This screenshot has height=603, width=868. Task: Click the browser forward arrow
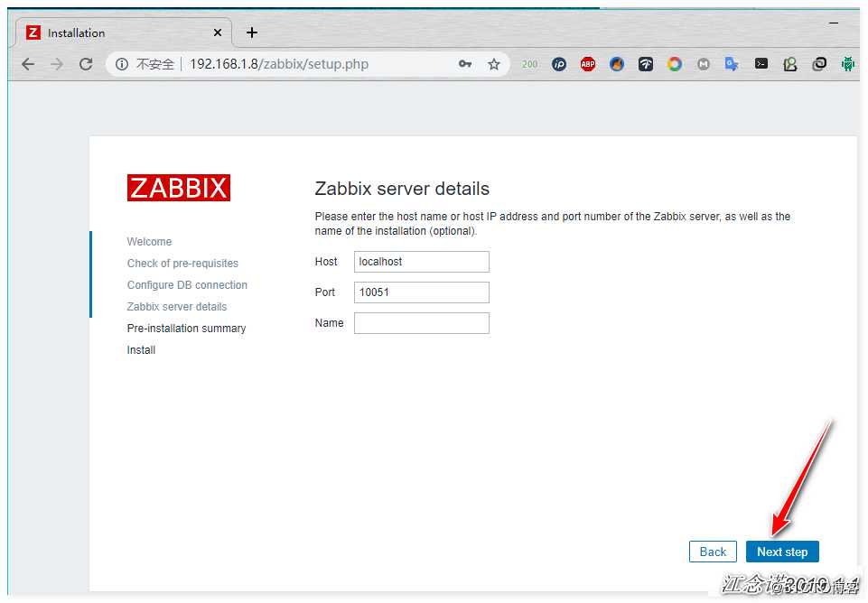pos(57,64)
